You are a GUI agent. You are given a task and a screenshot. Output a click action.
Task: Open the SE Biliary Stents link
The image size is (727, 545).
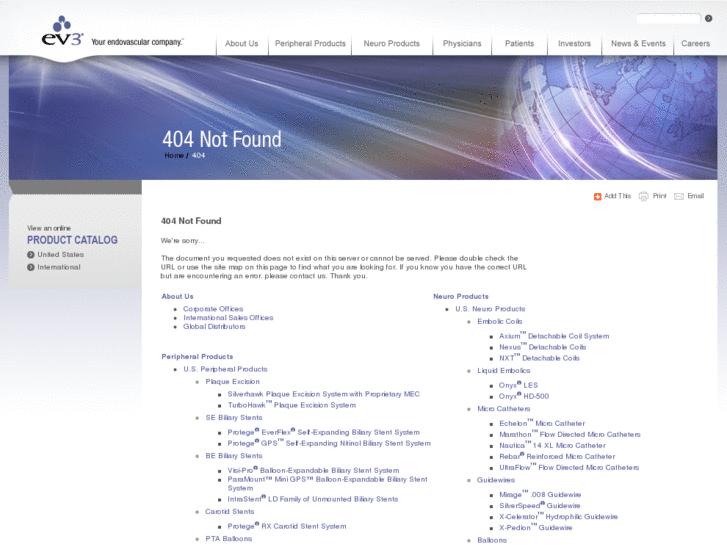tap(234, 418)
